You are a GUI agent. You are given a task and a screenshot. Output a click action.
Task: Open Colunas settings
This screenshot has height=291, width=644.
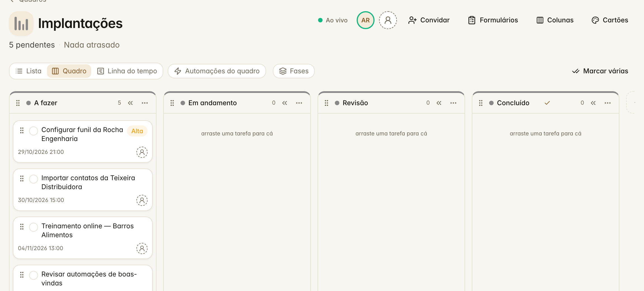[x=555, y=20]
